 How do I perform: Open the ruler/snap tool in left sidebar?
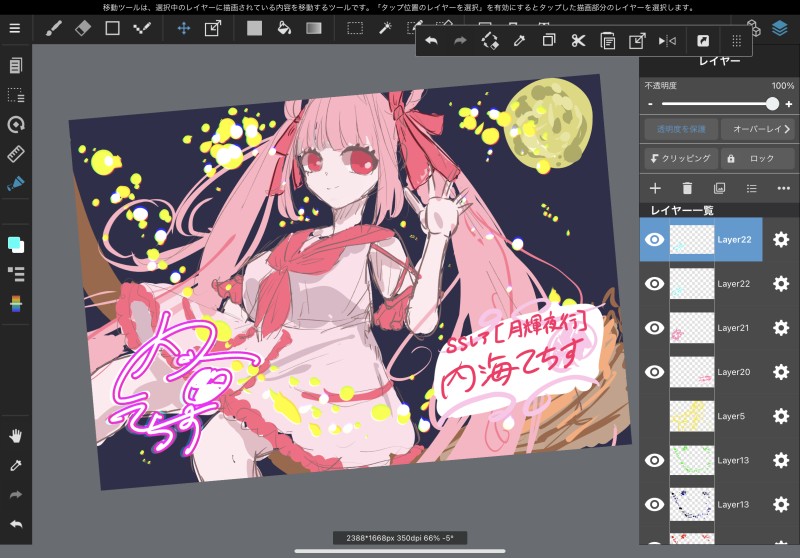pos(16,154)
